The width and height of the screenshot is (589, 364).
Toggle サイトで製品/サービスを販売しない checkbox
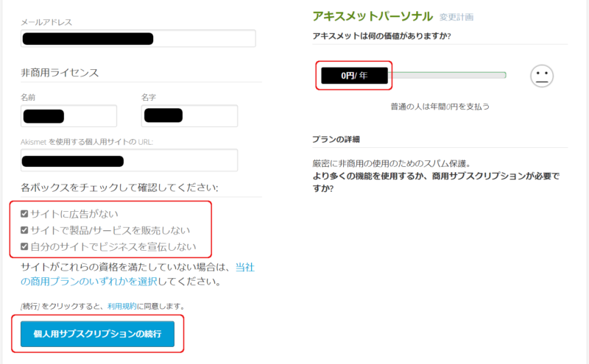[24, 230]
